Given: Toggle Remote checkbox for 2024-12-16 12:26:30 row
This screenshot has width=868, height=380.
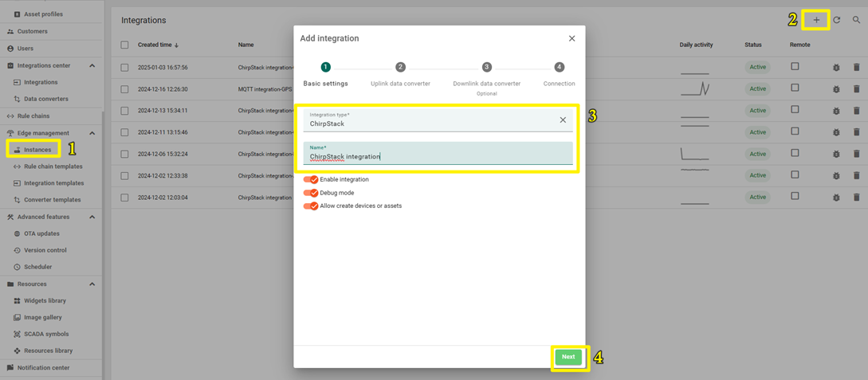Looking at the screenshot, I should click(x=795, y=88).
